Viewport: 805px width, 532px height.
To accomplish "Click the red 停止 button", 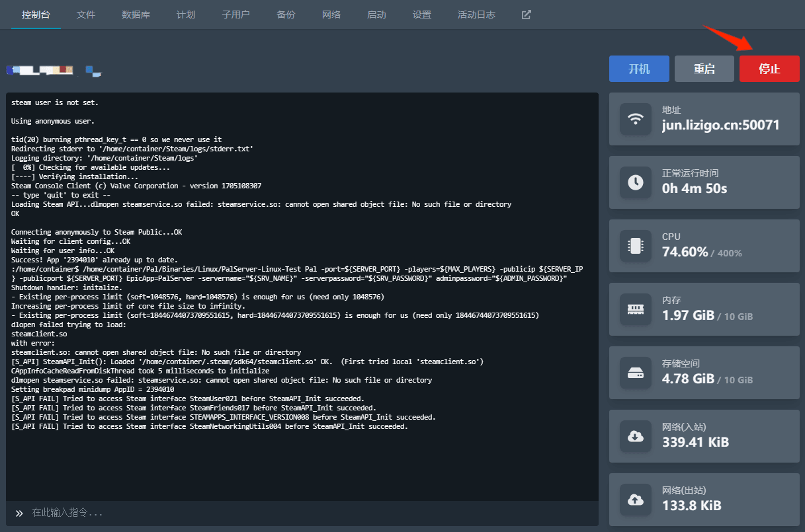I will pos(769,69).
